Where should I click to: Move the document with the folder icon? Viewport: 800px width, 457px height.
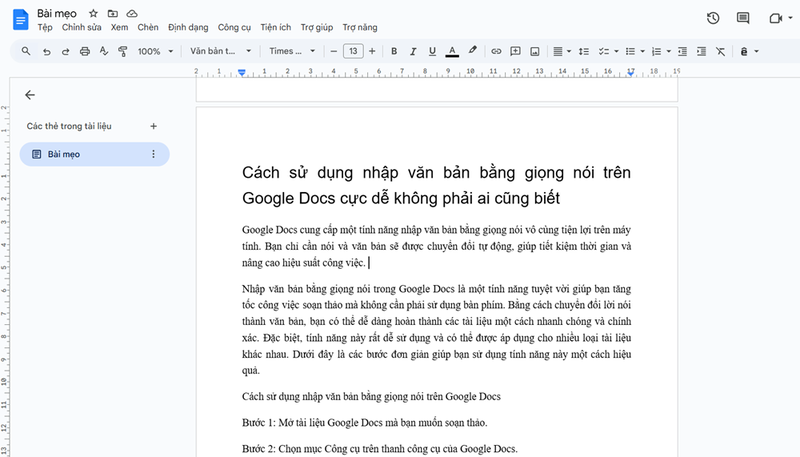113,13
